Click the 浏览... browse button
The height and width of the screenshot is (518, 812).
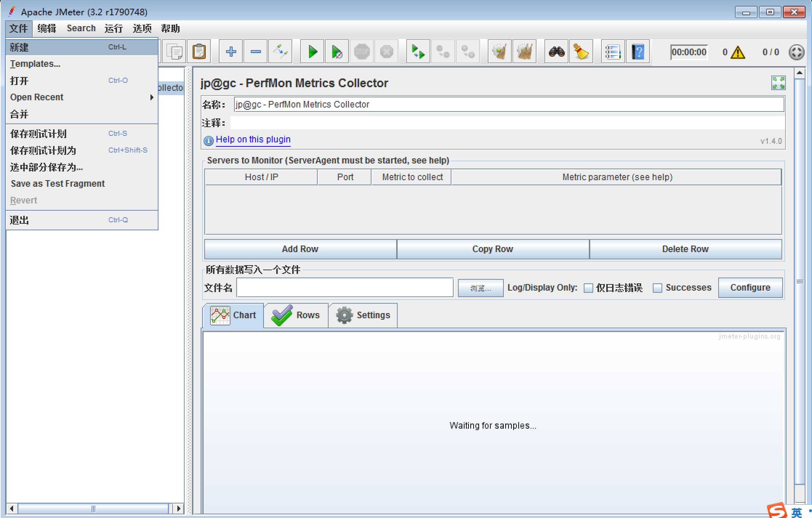pos(481,288)
